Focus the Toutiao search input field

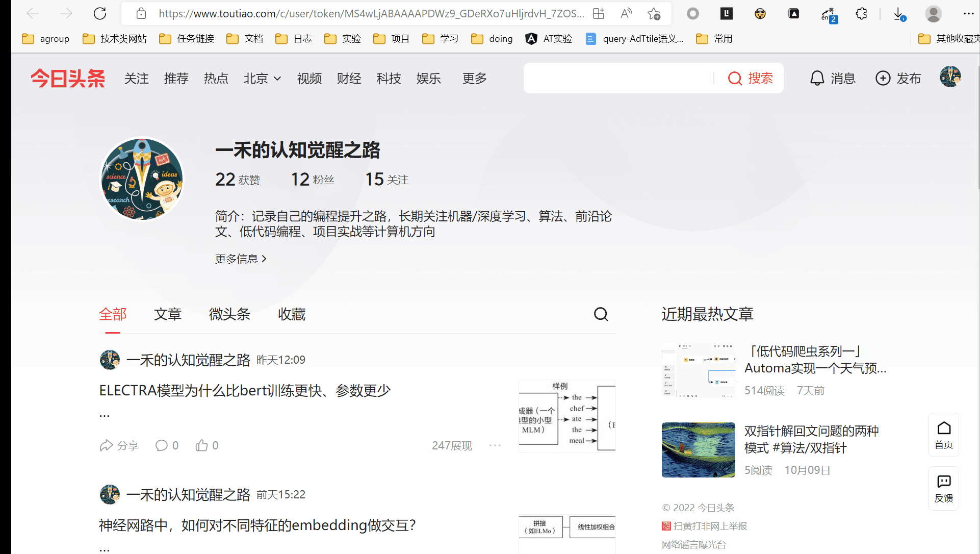pos(618,78)
